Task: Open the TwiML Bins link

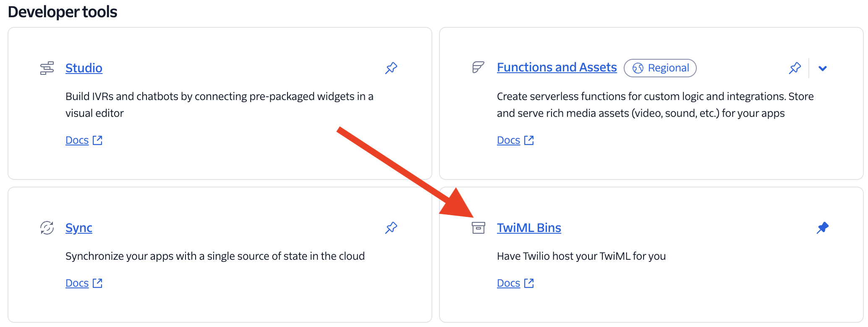Action: click(529, 228)
